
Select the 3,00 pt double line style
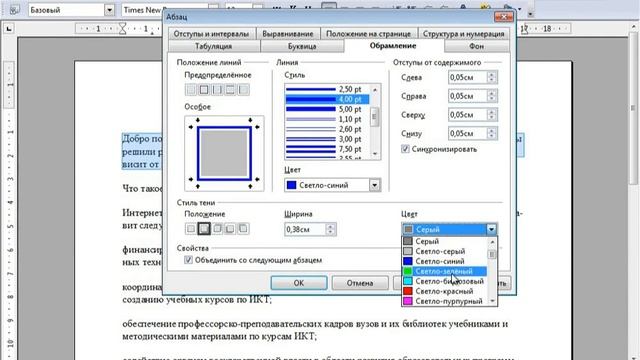tap(327, 139)
